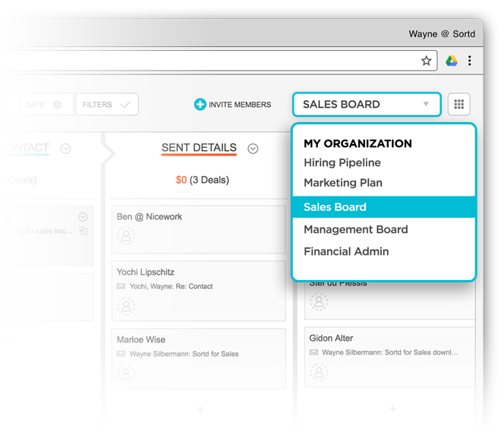Open 'Sortd for Sales downl...' email on Gidon card

coord(390,352)
